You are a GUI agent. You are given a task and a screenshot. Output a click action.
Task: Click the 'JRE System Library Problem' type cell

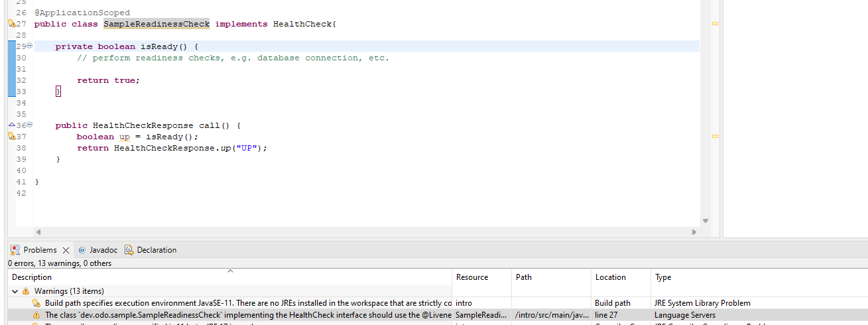click(702, 303)
